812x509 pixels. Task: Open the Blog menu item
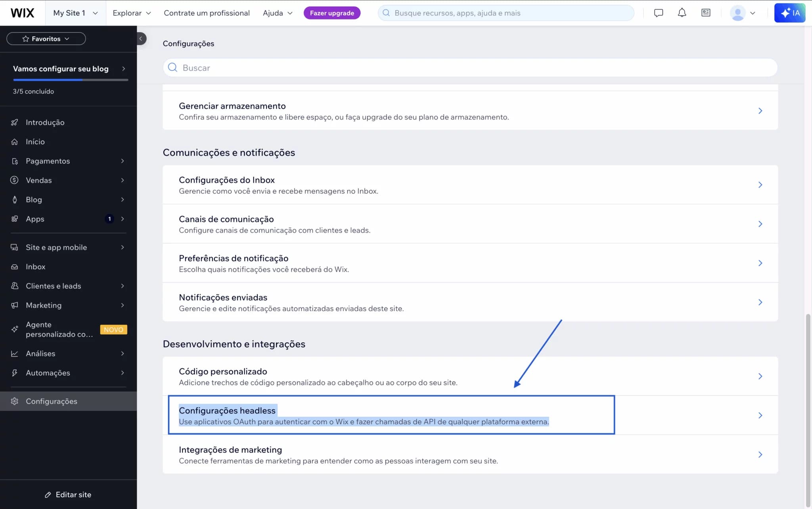pyautogui.click(x=34, y=199)
